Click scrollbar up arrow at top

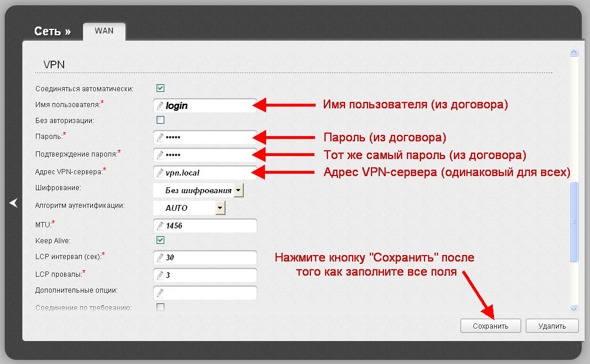point(574,53)
